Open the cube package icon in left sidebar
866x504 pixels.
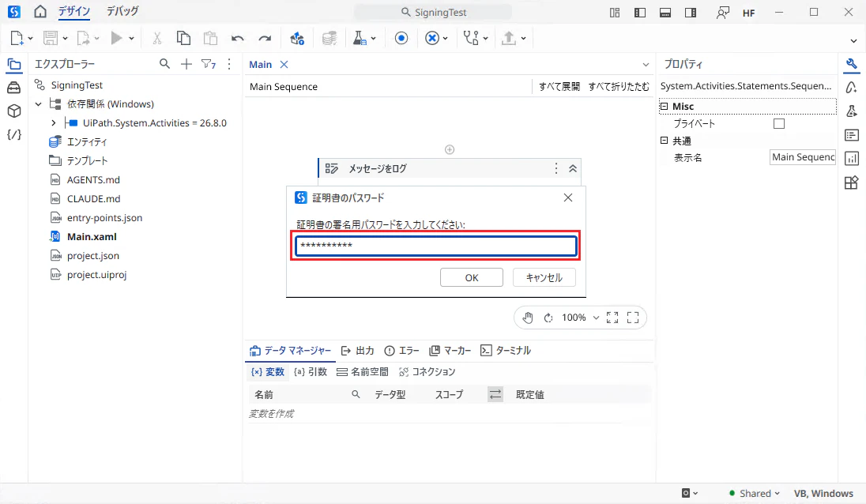14,111
